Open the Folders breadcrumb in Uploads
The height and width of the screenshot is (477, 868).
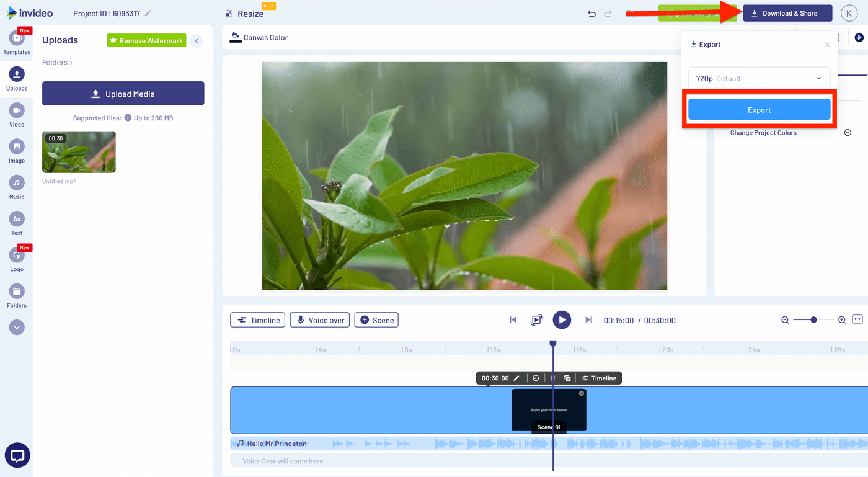pyautogui.click(x=56, y=62)
